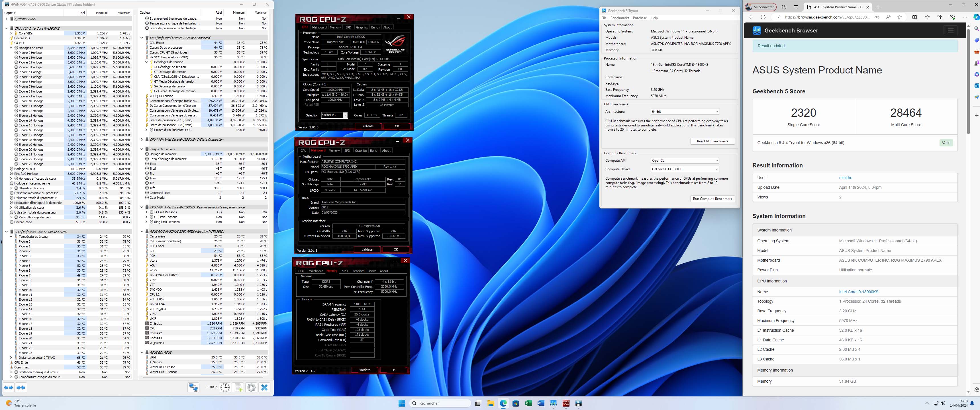Open the Architecture 64-bit dropdown in Geekbench

[x=685, y=111]
